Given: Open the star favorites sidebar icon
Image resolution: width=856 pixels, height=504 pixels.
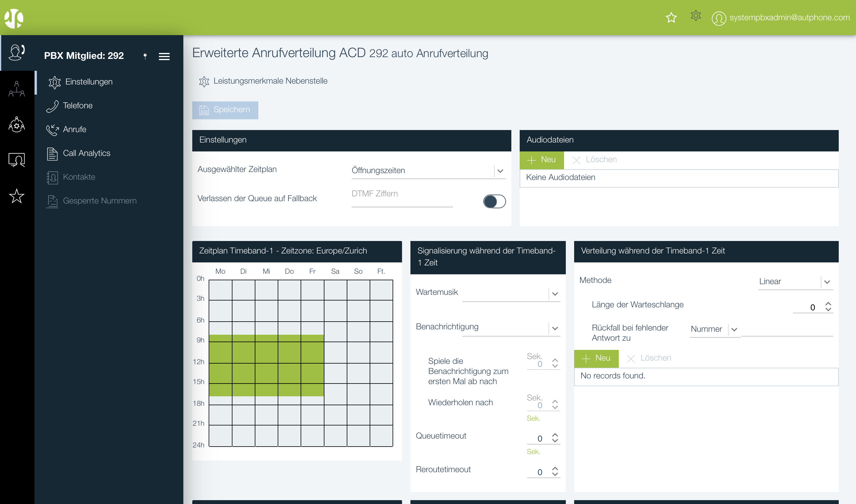Looking at the screenshot, I should [17, 196].
